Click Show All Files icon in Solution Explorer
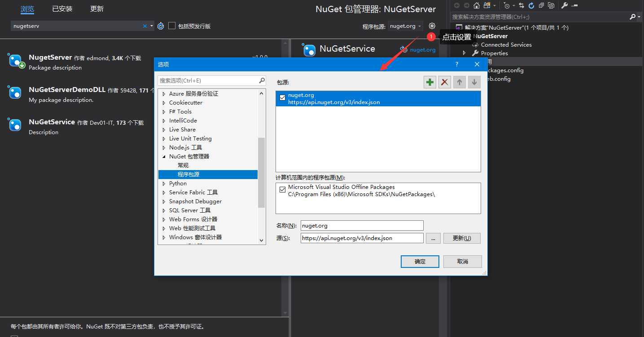This screenshot has width=644, height=337. pyautogui.click(x=551, y=5)
